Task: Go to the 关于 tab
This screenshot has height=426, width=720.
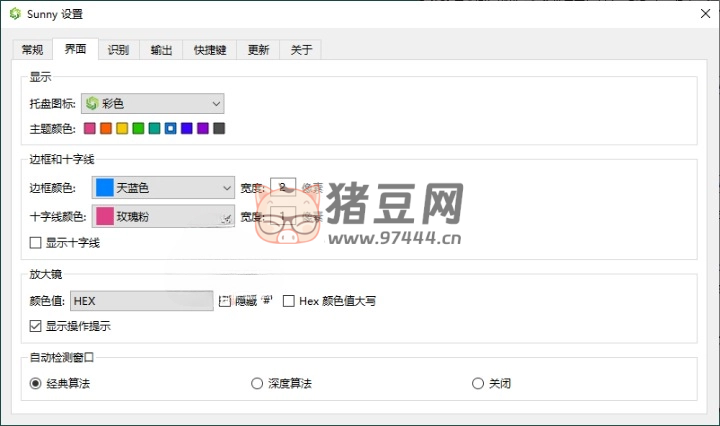Action: [x=300, y=50]
